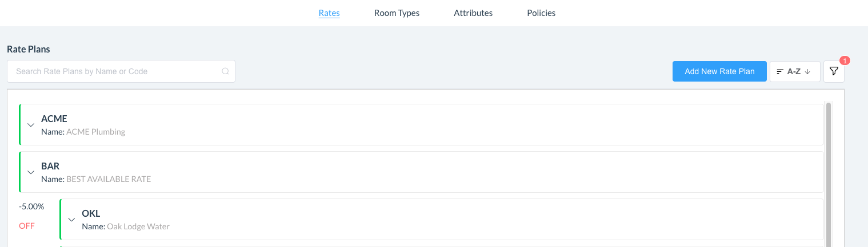Image resolution: width=868 pixels, height=247 pixels.
Task: Open the A-Z sort dropdown
Action: click(794, 72)
